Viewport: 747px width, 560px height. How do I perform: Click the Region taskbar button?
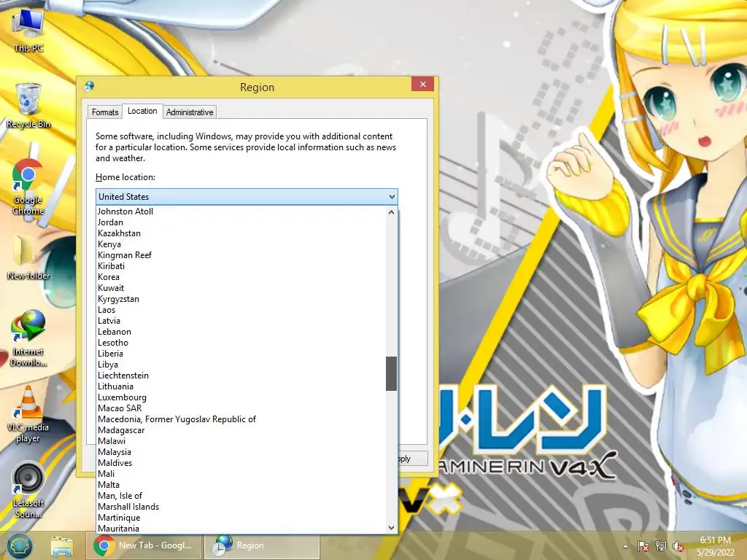262,545
